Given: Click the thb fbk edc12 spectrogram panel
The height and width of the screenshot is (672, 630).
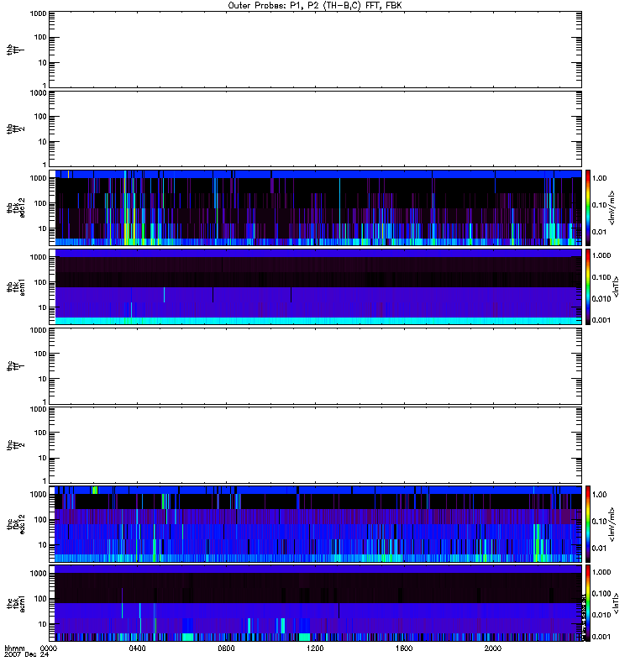Looking at the screenshot, I should point(316,207).
